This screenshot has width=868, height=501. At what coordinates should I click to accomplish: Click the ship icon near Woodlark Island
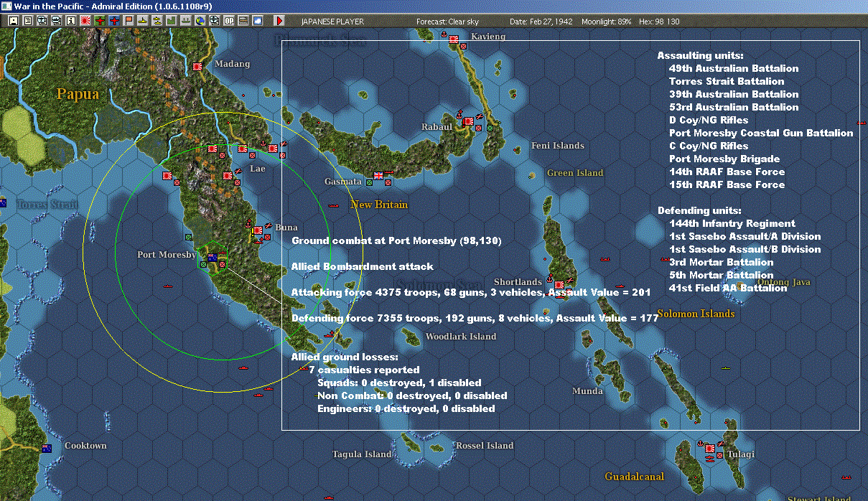pos(329,334)
